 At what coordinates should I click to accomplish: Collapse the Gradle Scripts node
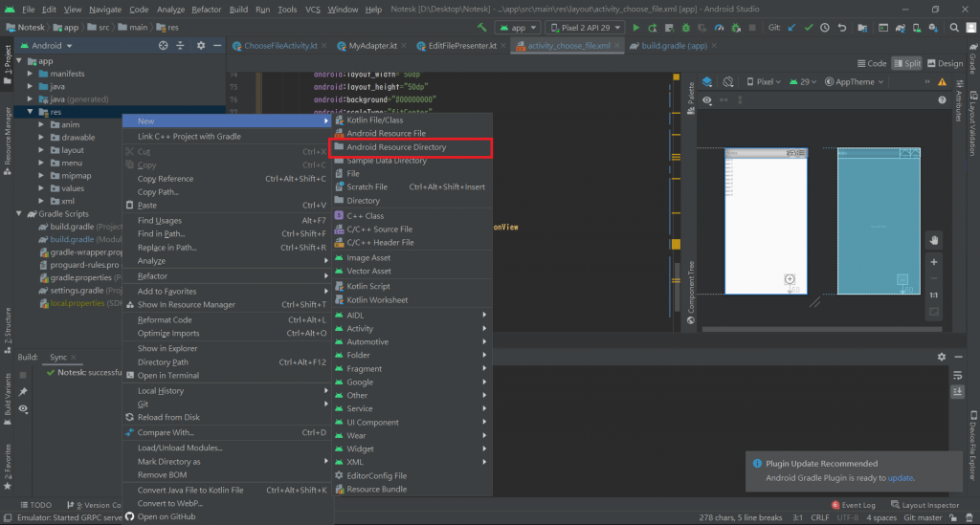coord(19,213)
